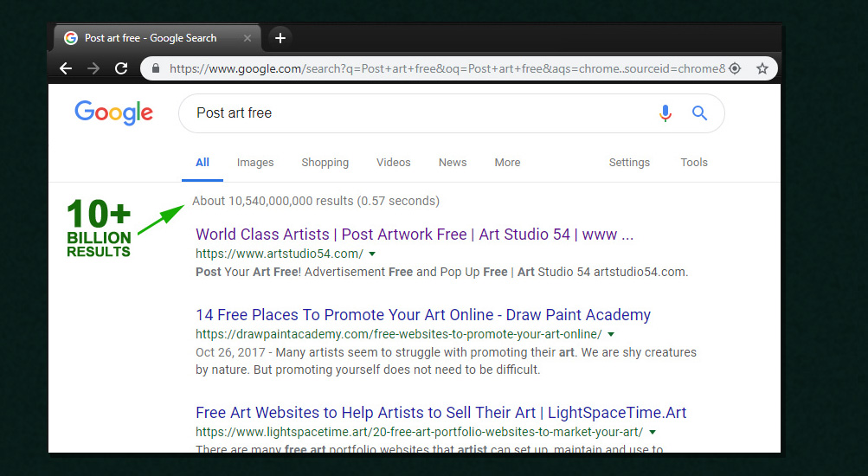
Task: Open a new tab with plus button
Action: pos(280,38)
